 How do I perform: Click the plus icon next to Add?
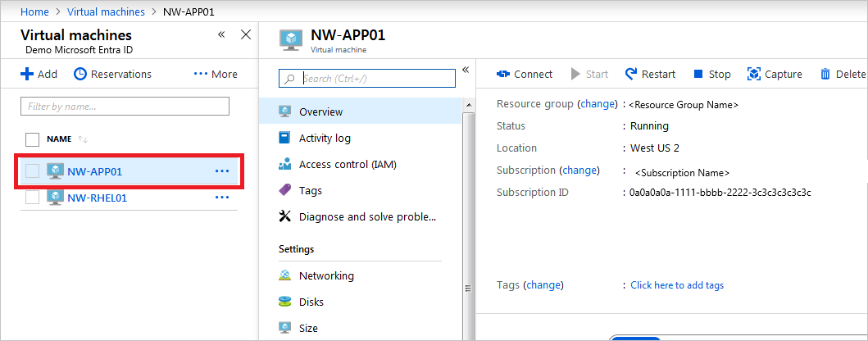coord(27,74)
